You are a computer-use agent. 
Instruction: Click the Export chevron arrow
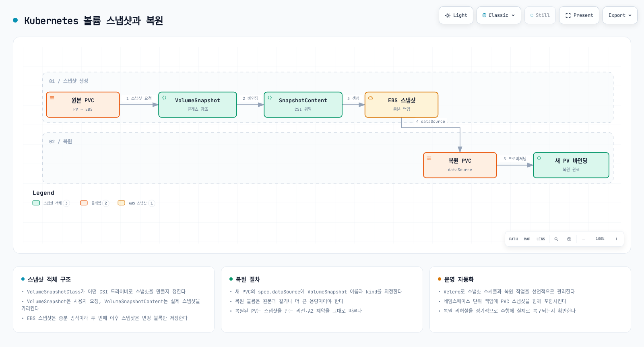(x=630, y=15)
